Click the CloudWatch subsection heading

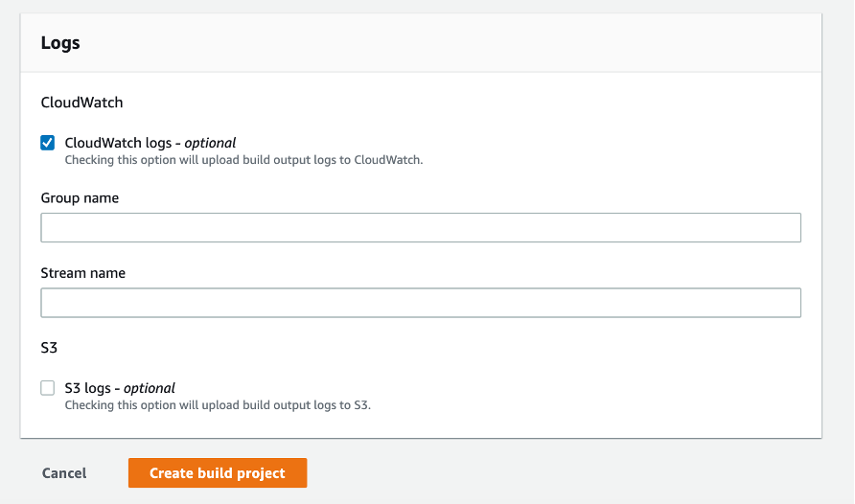81,102
